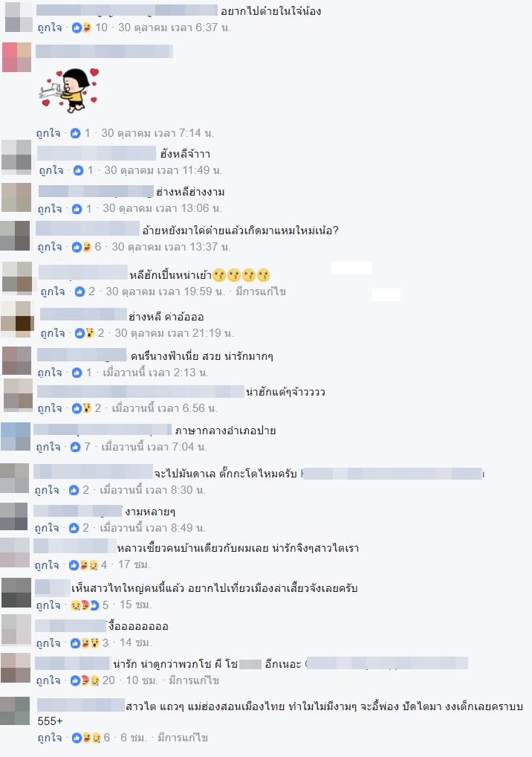Open profile picture of งามหลายๆ commenter
Viewport: 532px width, 757px height.
point(14,516)
